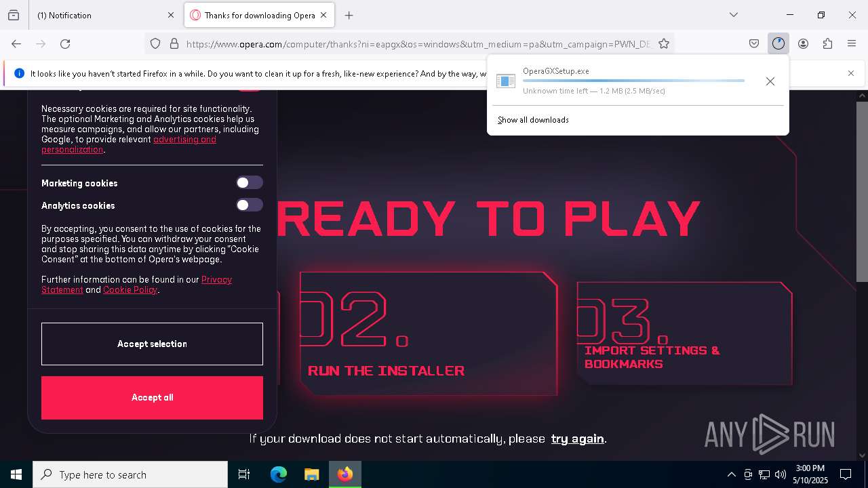Click the page vertical scrollbar thumb
The image size is (868, 488).
[x=862, y=191]
